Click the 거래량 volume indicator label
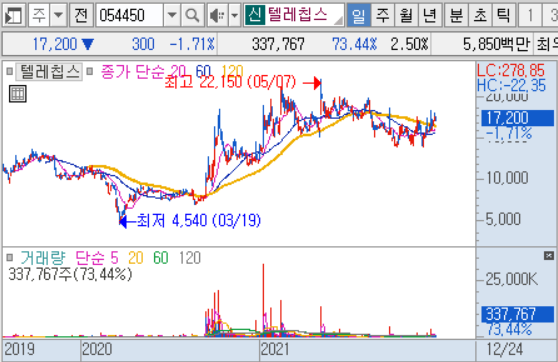This screenshot has width=558, height=362. [43, 258]
